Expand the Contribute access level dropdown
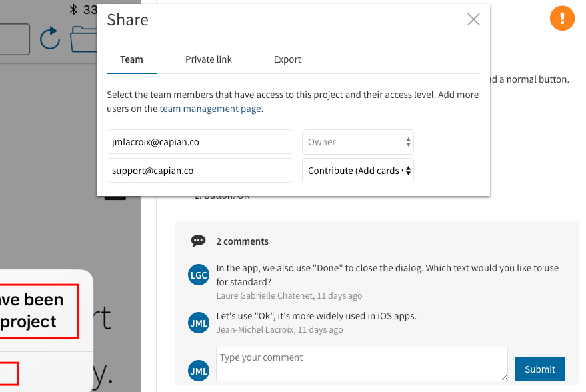 coord(358,171)
